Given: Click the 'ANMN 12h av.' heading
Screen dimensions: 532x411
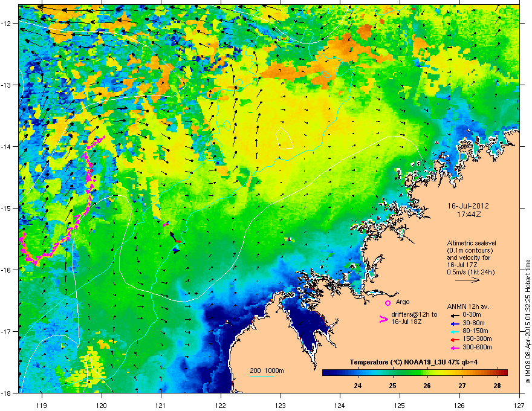Looking at the screenshot, I should click(468, 306).
